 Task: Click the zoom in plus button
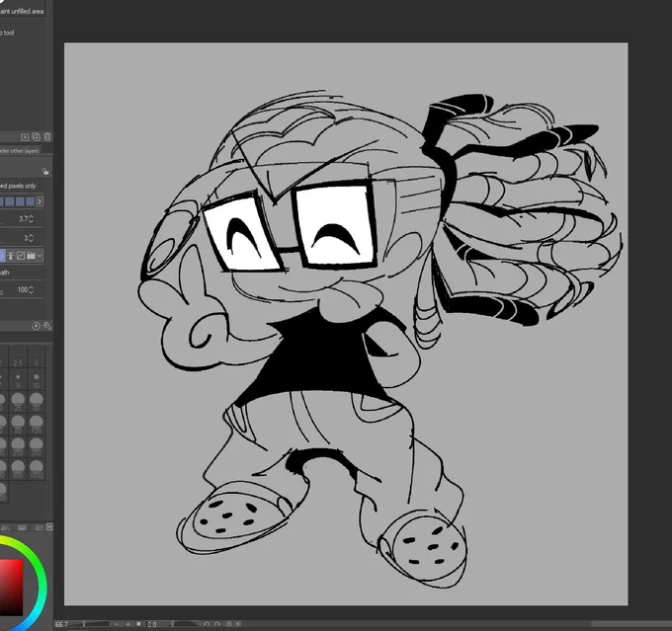coord(127,624)
